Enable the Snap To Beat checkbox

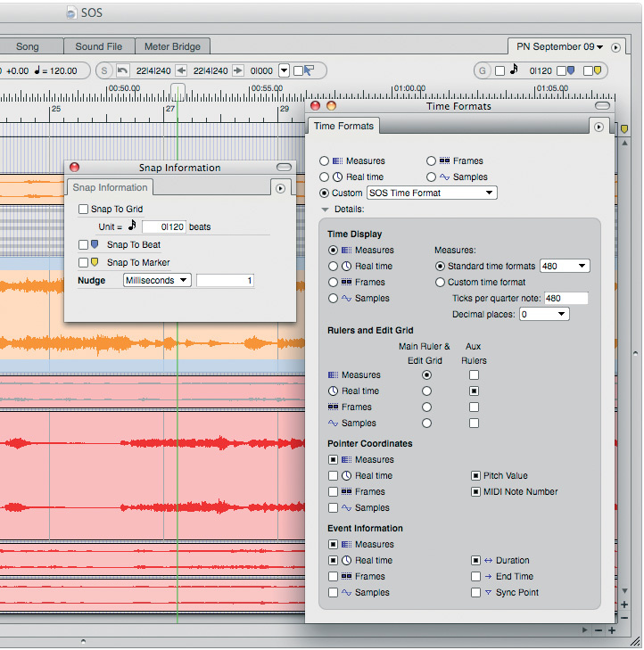point(83,244)
